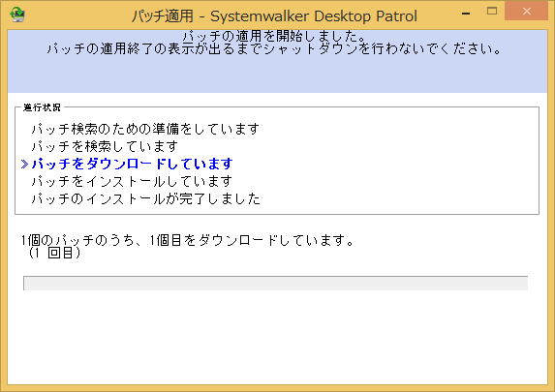This screenshot has height=392, width=555.
Task: Select the text パッチをインストールしています
Action: 132,181
